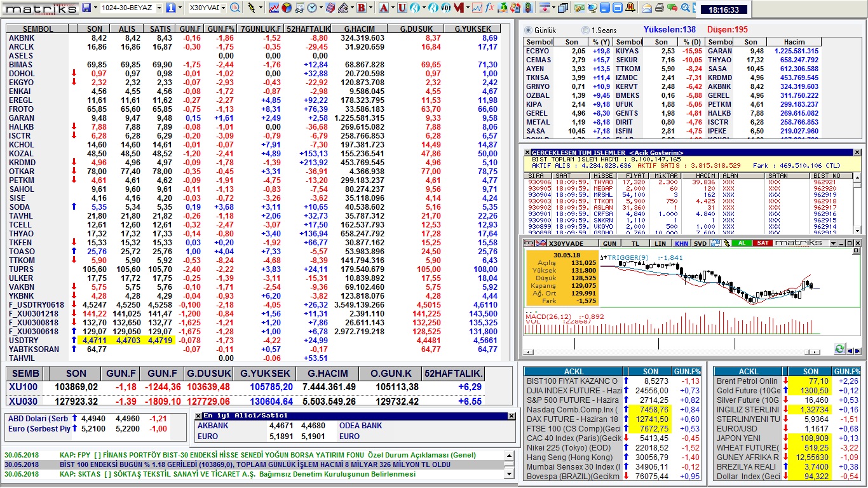The height and width of the screenshot is (488, 868).
Task: Click the green refresh icon below chart
Action: click(839, 349)
